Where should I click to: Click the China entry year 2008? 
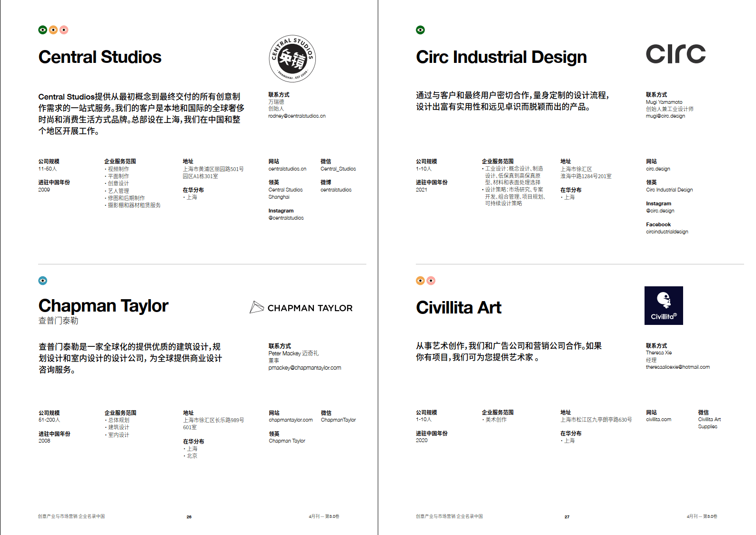(x=44, y=441)
